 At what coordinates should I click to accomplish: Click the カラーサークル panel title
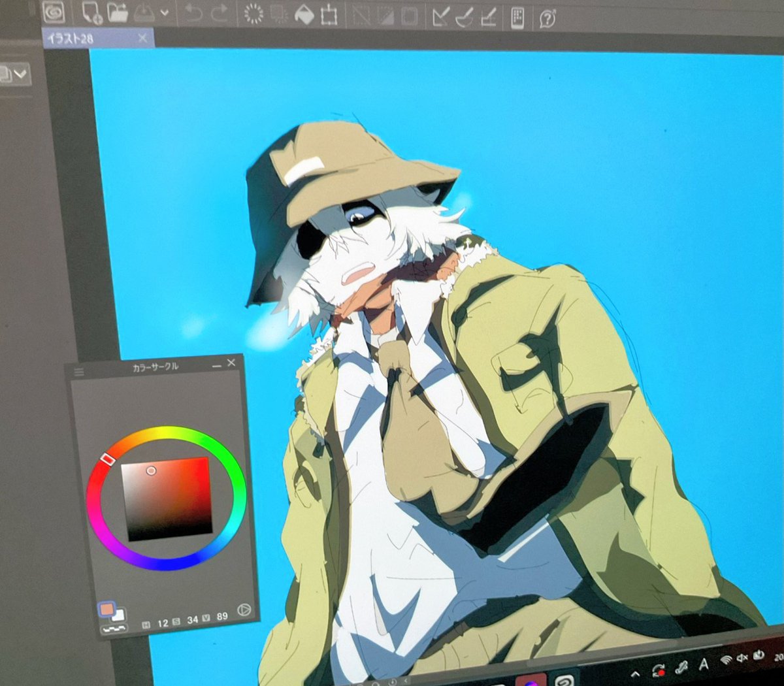coord(155,367)
